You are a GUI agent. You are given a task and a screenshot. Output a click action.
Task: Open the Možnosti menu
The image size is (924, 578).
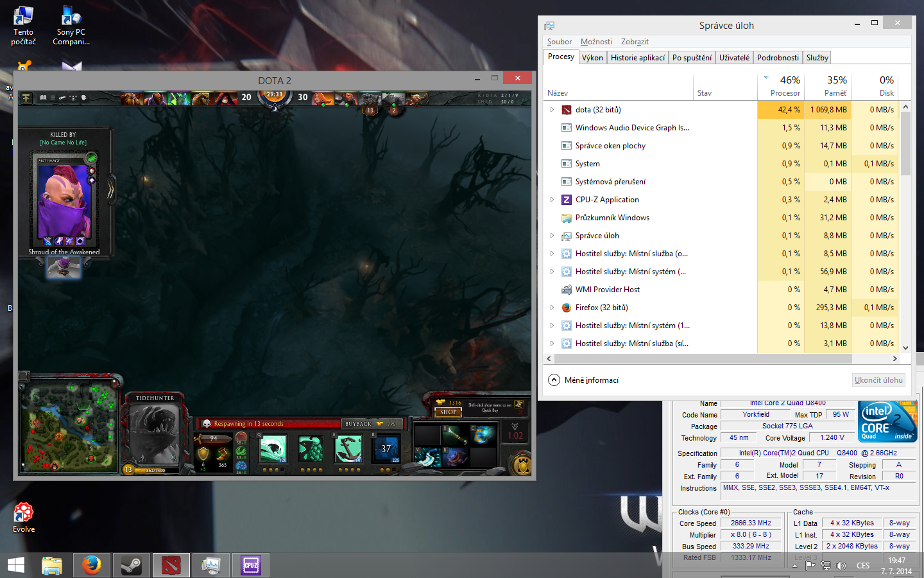click(596, 42)
